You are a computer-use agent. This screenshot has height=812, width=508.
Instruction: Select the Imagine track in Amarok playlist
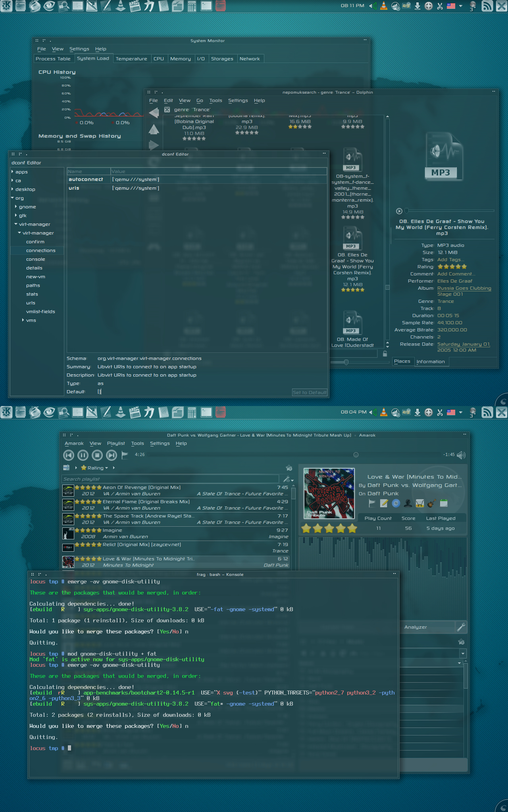click(176, 533)
